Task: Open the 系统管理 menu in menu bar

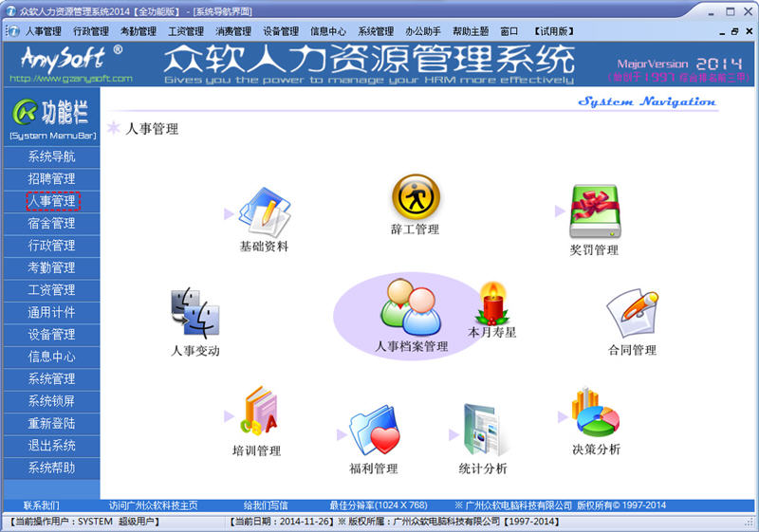Action: (x=376, y=32)
